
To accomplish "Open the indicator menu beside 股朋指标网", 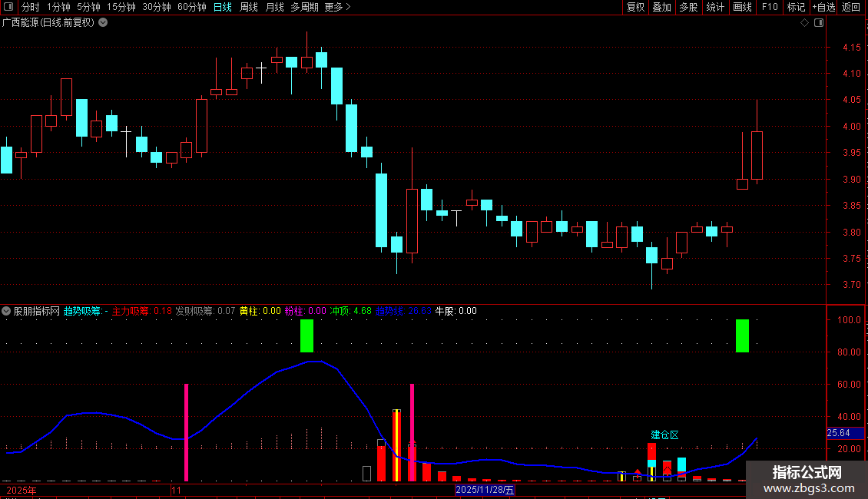I will coord(6,311).
